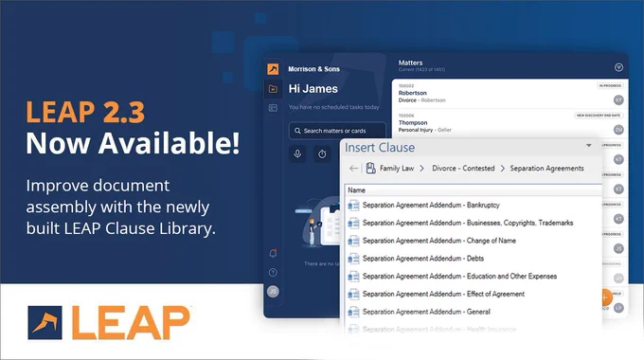Click the LP avatar in the Matters list
Image resolution: width=644 pixels, height=360 pixels.
coord(618,308)
